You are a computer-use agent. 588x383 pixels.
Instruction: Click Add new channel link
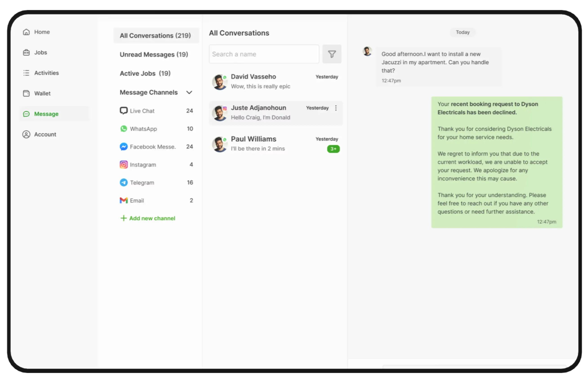148,218
